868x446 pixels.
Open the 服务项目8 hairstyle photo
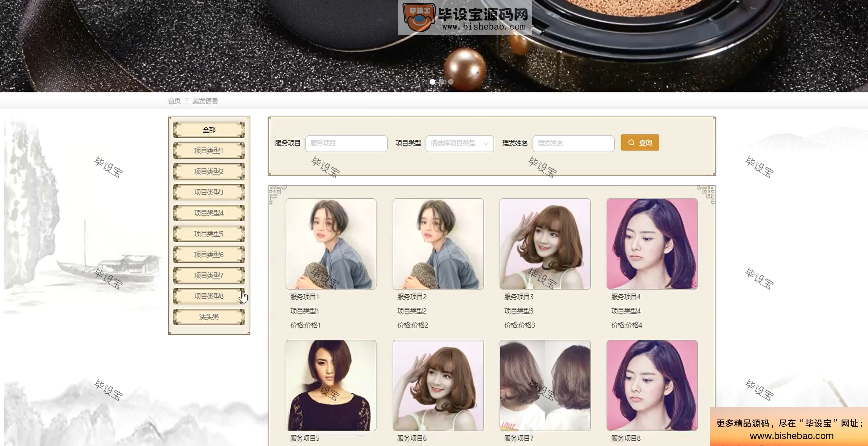(x=652, y=385)
